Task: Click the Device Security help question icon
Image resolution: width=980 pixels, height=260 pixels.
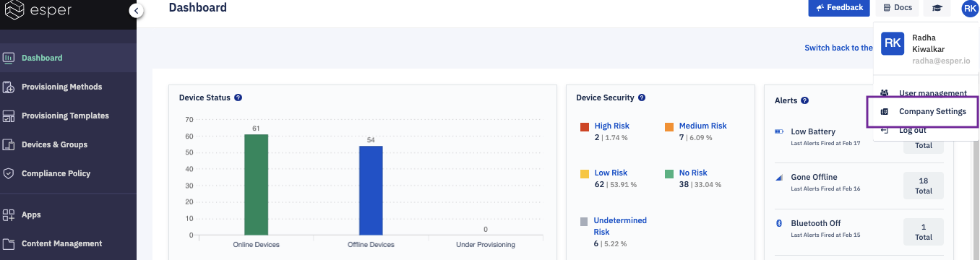Action: [642, 97]
